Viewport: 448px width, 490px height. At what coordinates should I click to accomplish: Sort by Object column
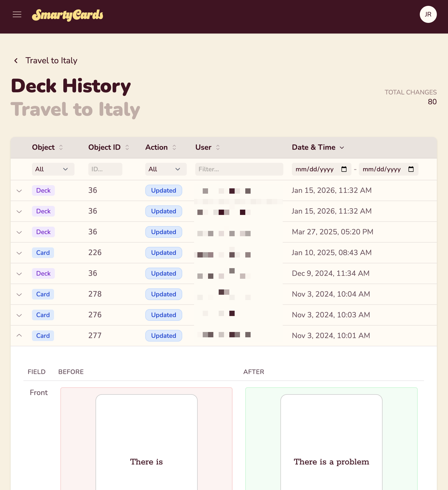coord(48,147)
